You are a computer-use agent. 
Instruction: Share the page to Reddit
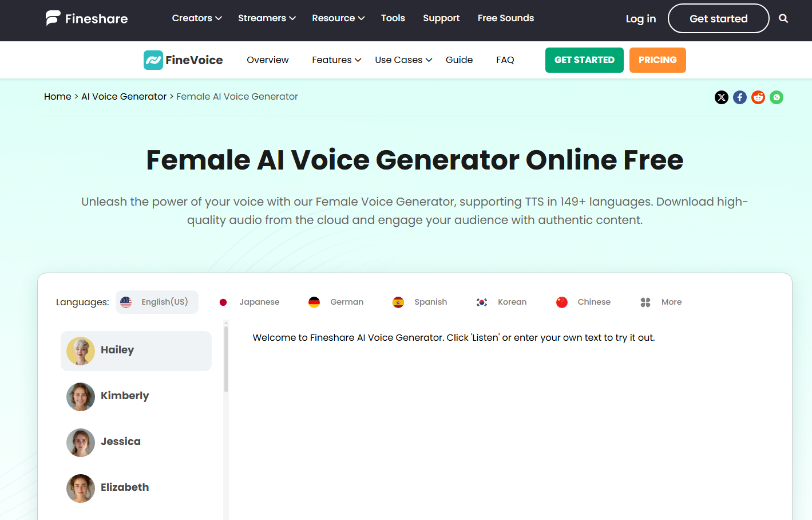[758, 97]
